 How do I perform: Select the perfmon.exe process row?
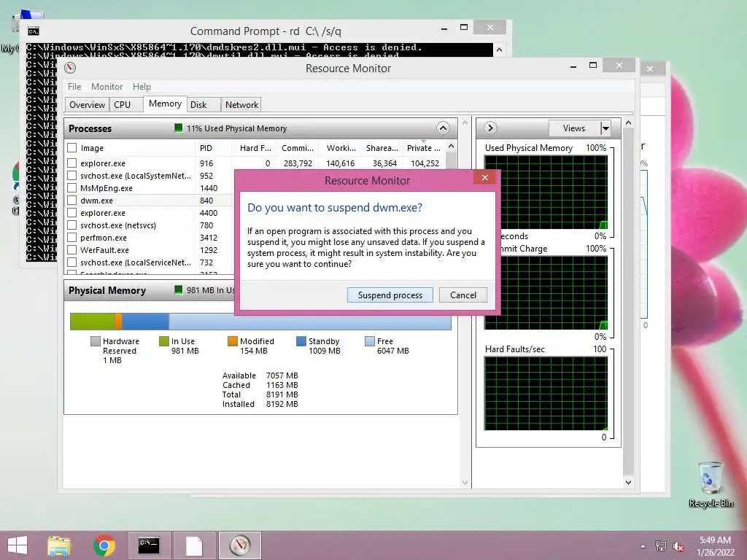pos(149,238)
